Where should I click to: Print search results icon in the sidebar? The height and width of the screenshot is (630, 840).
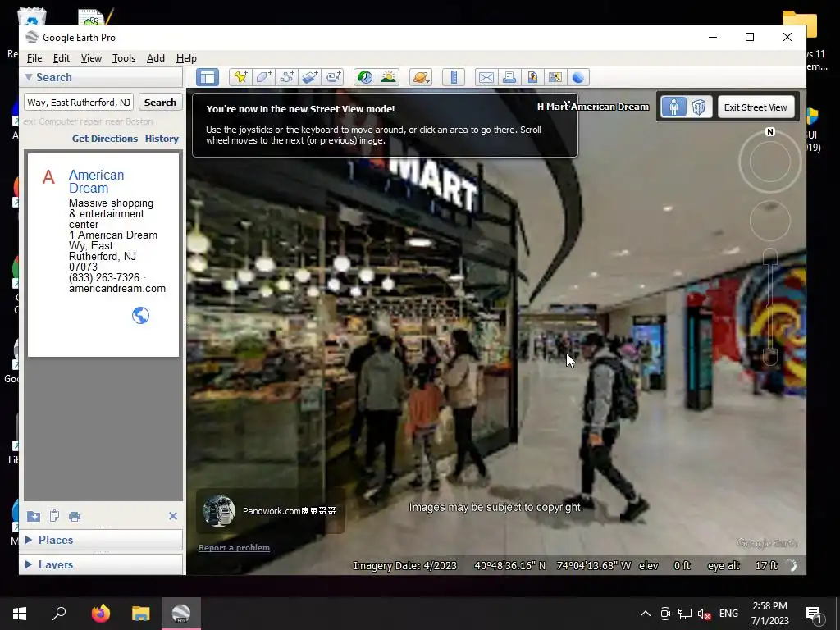[75, 517]
